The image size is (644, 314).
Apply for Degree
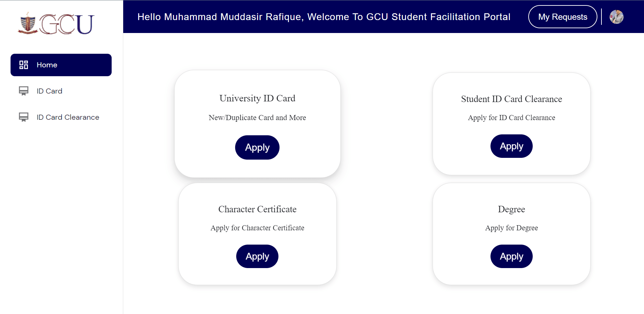point(511,256)
